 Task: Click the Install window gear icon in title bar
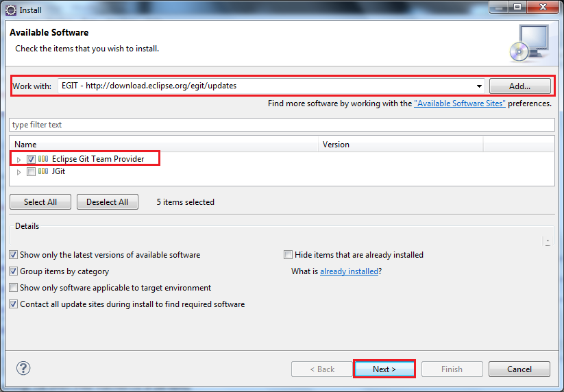point(11,10)
